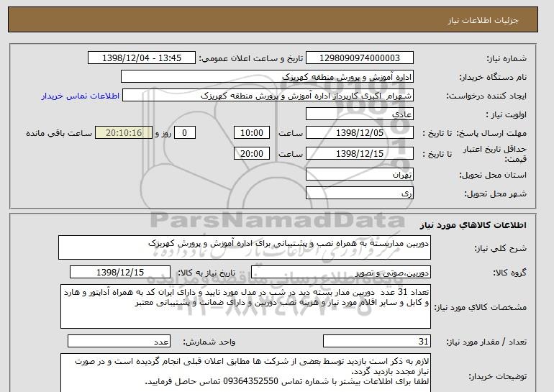The height and width of the screenshot is (392, 554).
Task: Click the buyer name field اداره آموزش و پرورش منطقه کهریزک
Action: point(267,77)
